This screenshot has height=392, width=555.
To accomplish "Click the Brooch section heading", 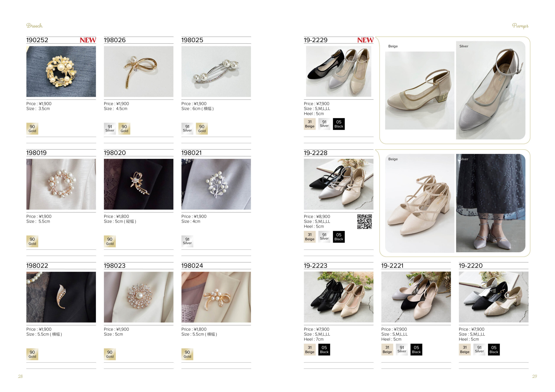I will [x=34, y=26].
